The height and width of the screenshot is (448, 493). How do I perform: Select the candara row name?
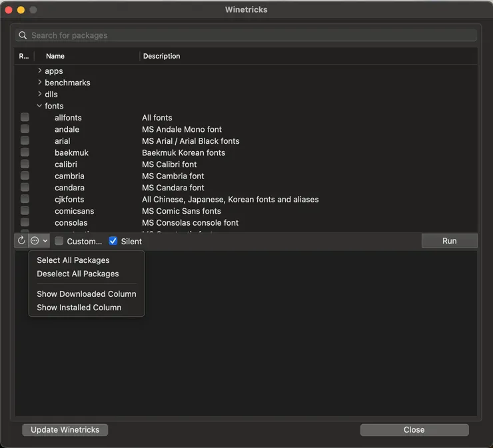pos(69,188)
